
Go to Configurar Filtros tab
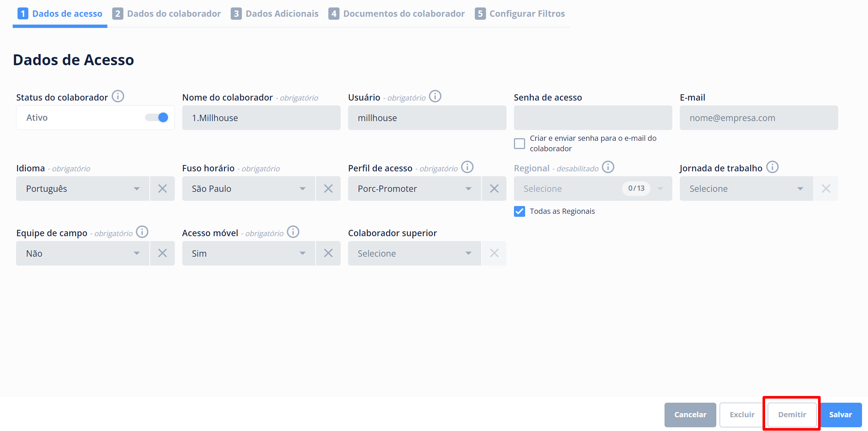pos(520,14)
